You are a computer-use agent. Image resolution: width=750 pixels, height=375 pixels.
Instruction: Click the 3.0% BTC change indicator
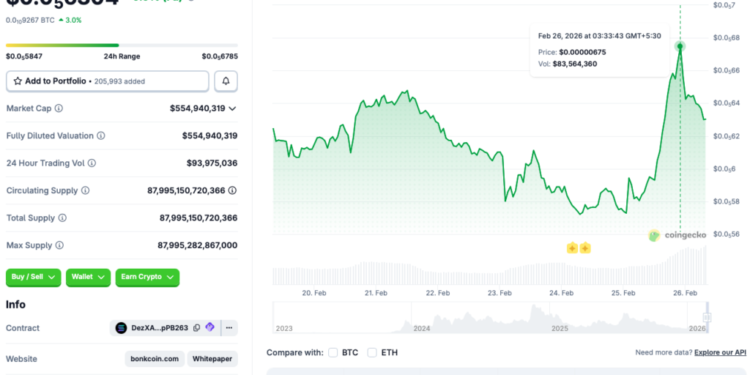coord(70,20)
